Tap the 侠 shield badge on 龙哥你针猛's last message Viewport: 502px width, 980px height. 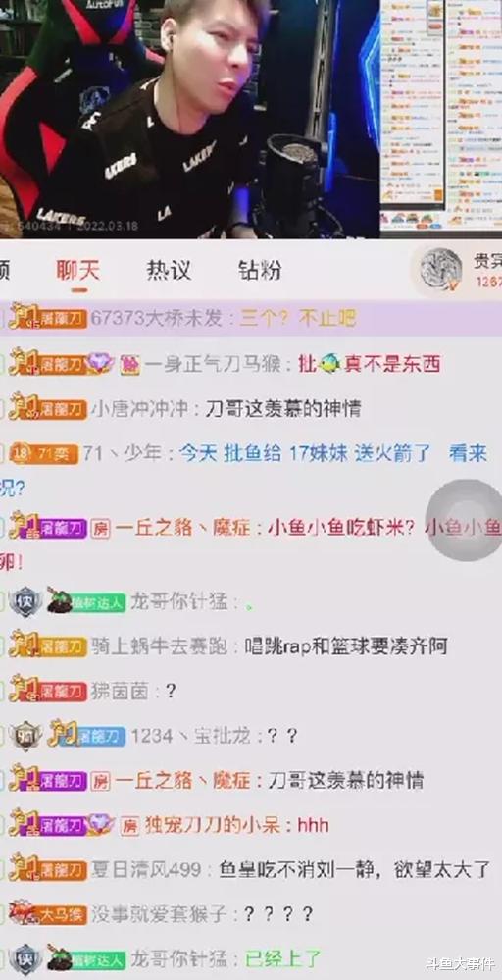pyautogui.click(x=25, y=958)
